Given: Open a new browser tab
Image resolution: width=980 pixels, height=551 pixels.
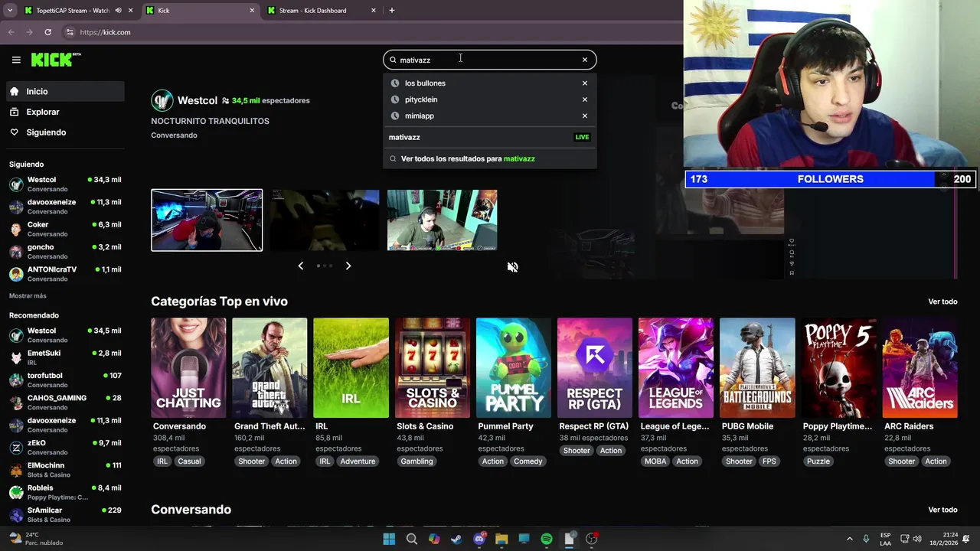Looking at the screenshot, I should point(392,11).
